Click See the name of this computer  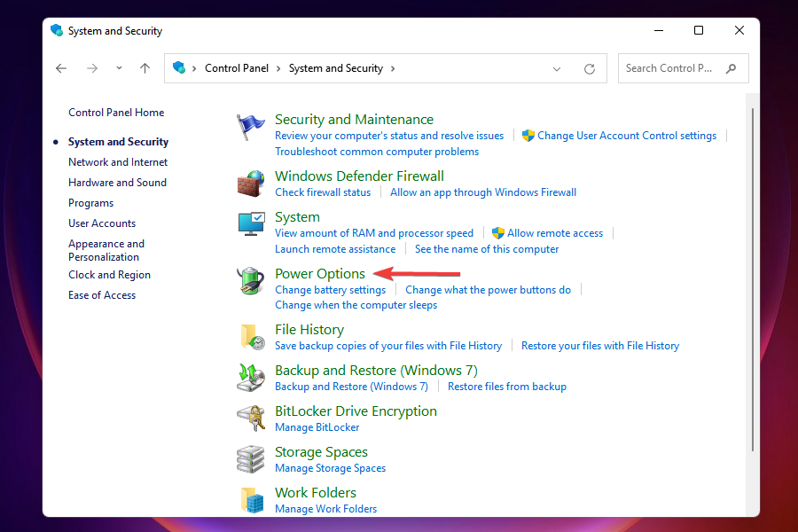487,249
